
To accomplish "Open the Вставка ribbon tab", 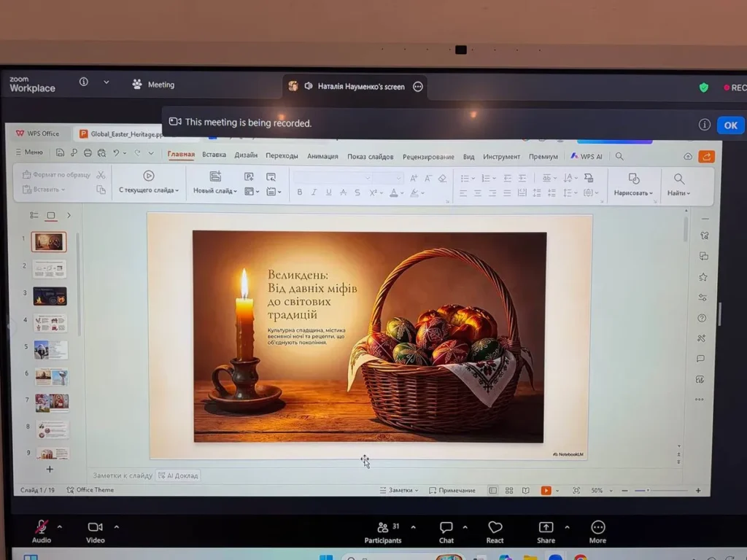I will [214, 155].
